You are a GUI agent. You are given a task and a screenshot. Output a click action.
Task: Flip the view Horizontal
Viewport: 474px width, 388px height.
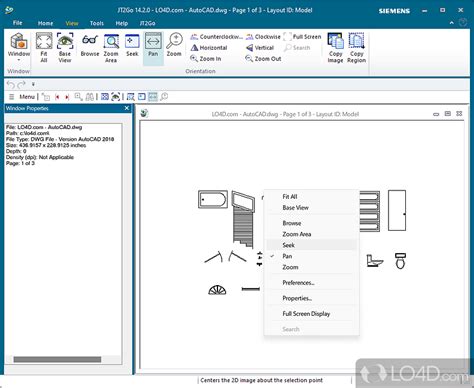[209, 48]
